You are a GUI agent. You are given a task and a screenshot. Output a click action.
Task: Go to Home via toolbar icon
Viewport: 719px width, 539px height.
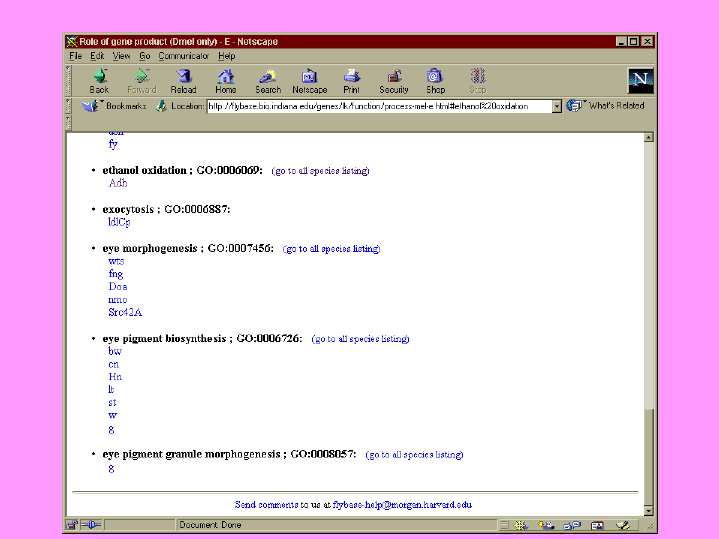(226, 78)
